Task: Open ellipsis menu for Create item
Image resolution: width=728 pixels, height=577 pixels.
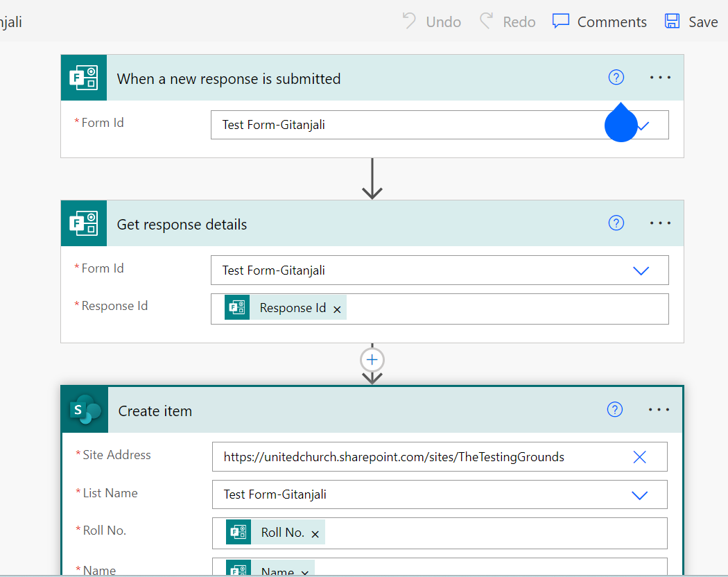Action: click(x=659, y=410)
